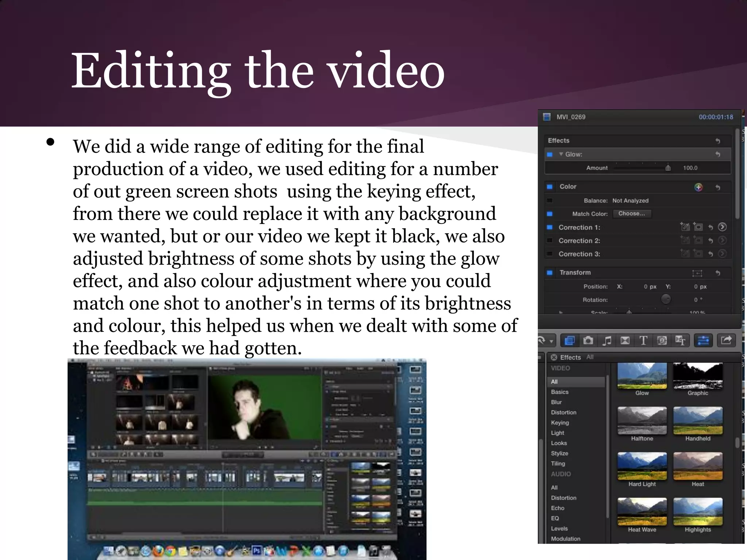Adjust the Glow Amount slider handle

click(x=668, y=168)
